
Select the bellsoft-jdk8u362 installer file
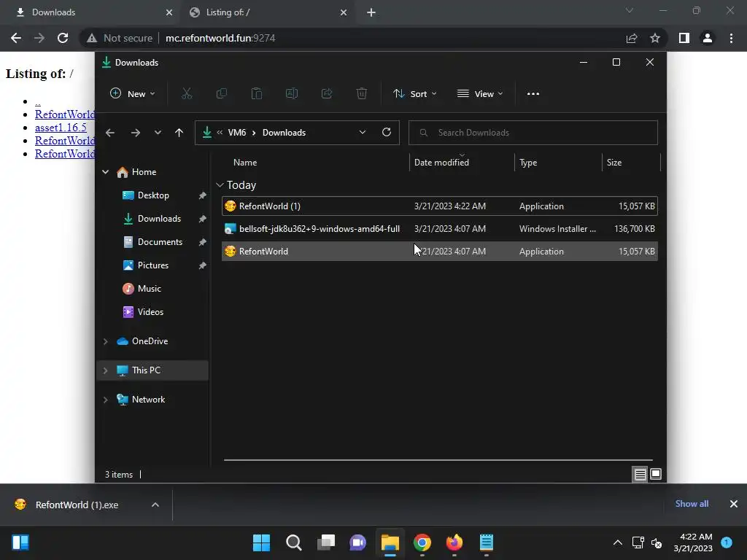[440, 228]
